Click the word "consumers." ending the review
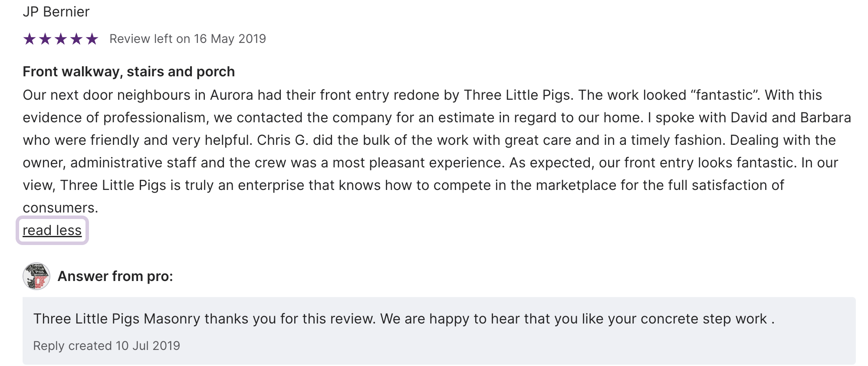Image resolution: width=868 pixels, height=366 pixels. click(60, 208)
